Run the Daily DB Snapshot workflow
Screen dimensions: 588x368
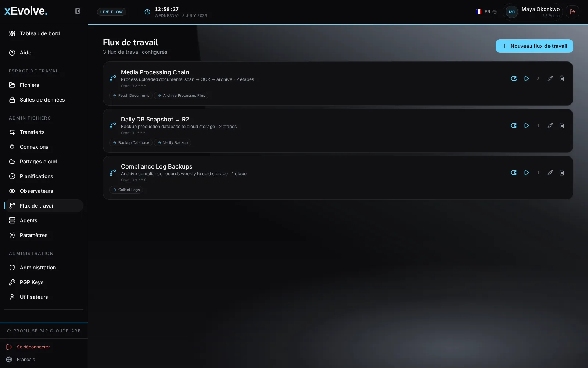[x=527, y=125]
